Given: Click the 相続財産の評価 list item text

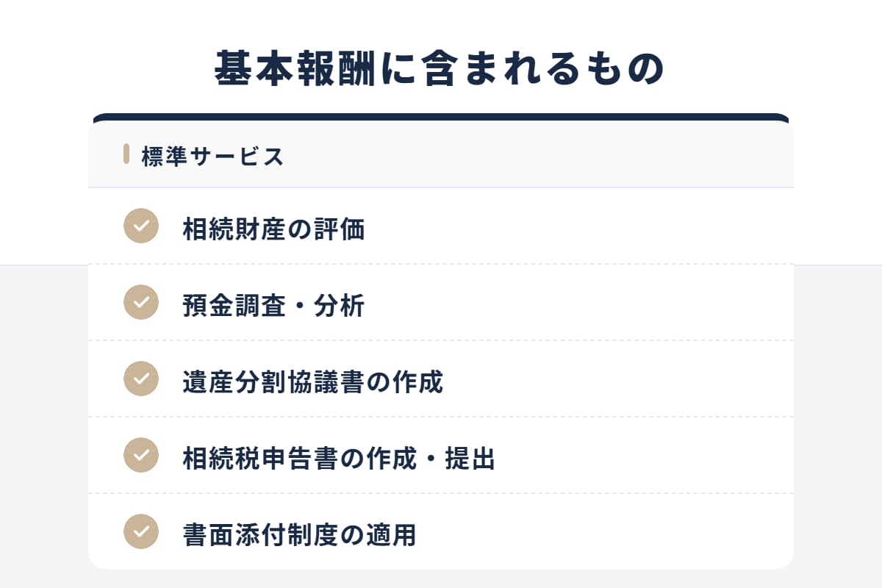Looking at the screenshot, I should click(x=273, y=229).
